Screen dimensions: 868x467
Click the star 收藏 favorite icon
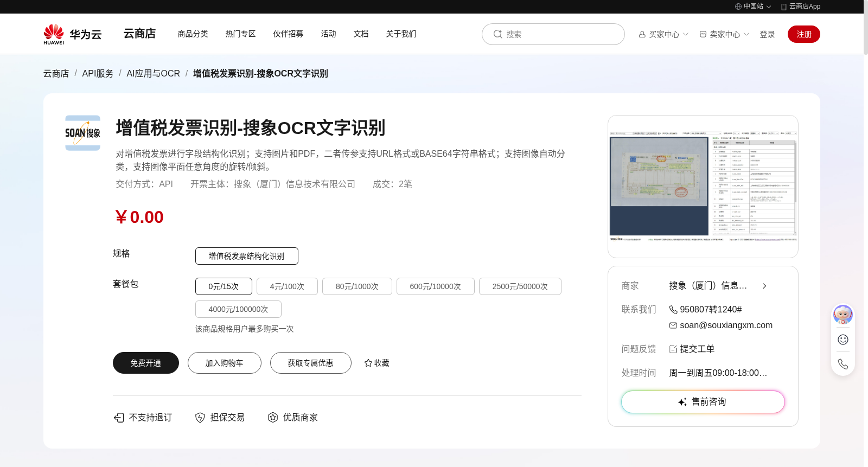pyautogui.click(x=368, y=363)
